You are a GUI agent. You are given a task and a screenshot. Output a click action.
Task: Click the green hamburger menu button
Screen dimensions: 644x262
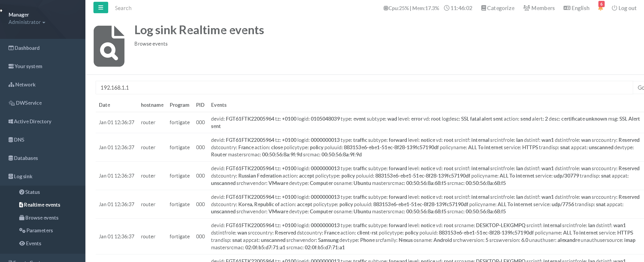tap(101, 8)
